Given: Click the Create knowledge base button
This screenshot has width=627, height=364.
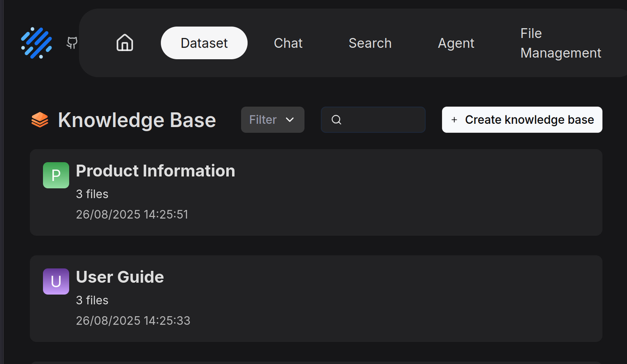Looking at the screenshot, I should (522, 120).
